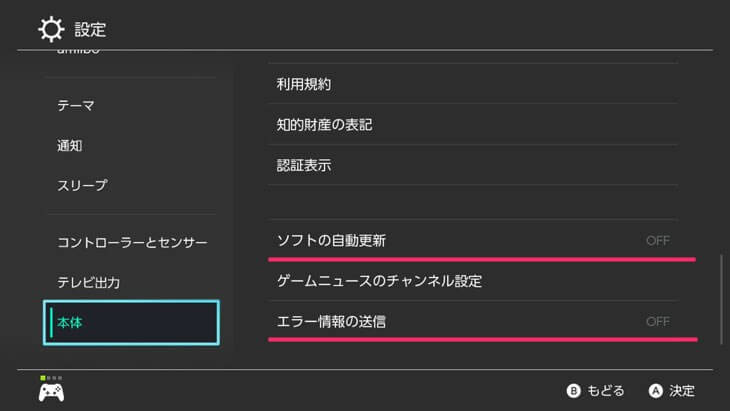Image resolution: width=730 pixels, height=411 pixels.
Task: Open 認証表示 entry
Action: click(x=304, y=165)
